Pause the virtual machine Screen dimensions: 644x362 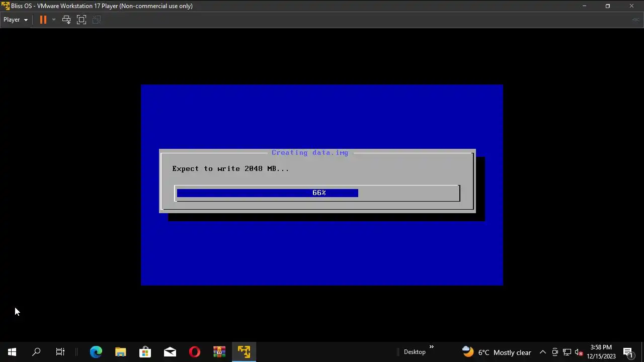click(x=43, y=20)
